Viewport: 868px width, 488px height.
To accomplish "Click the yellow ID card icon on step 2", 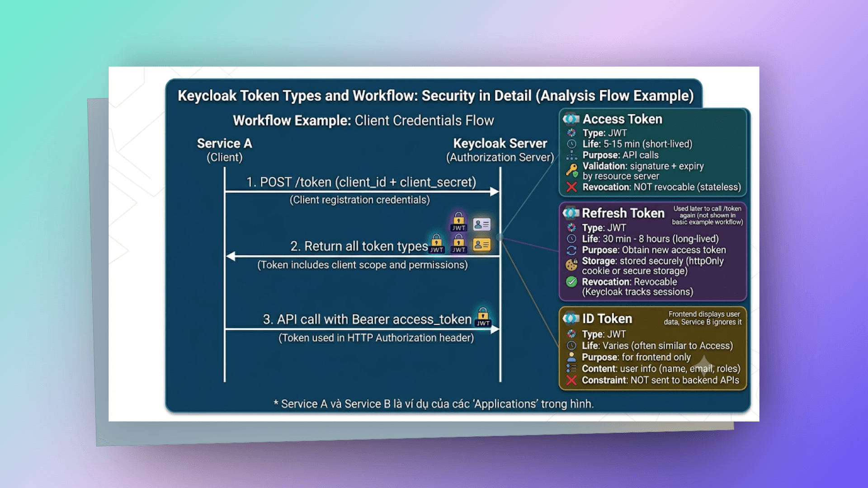I will click(x=481, y=244).
